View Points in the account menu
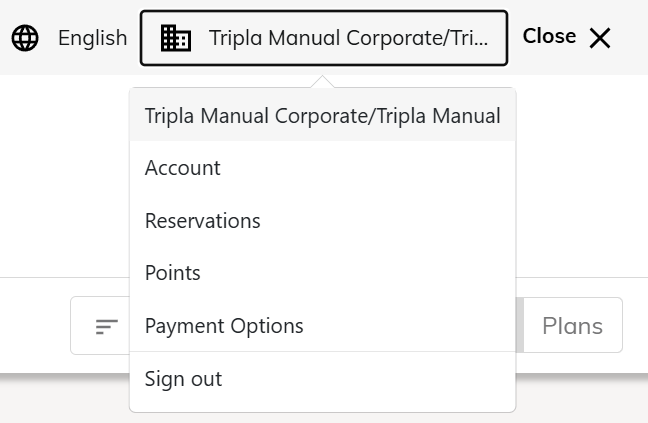Viewport: 648px width, 423px height. (x=173, y=273)
